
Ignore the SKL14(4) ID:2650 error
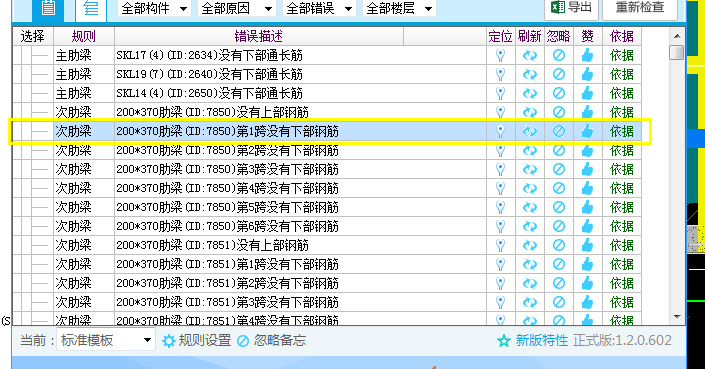(559, 93)
